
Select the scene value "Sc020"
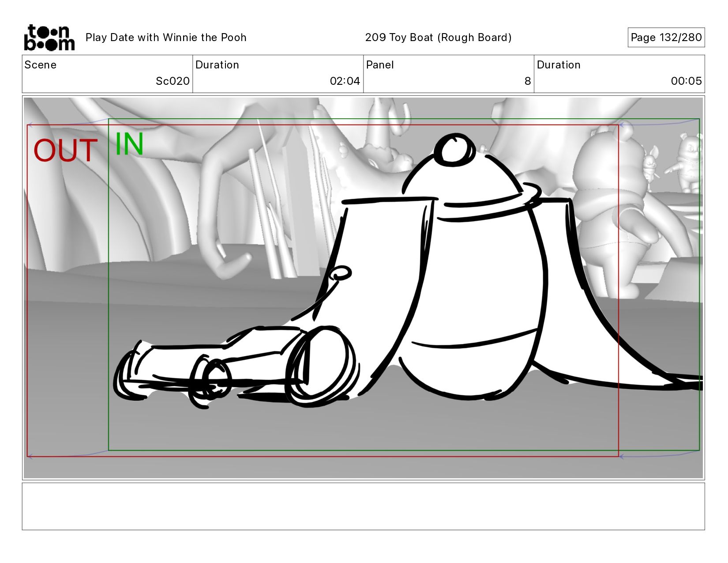tap(173, 81)
